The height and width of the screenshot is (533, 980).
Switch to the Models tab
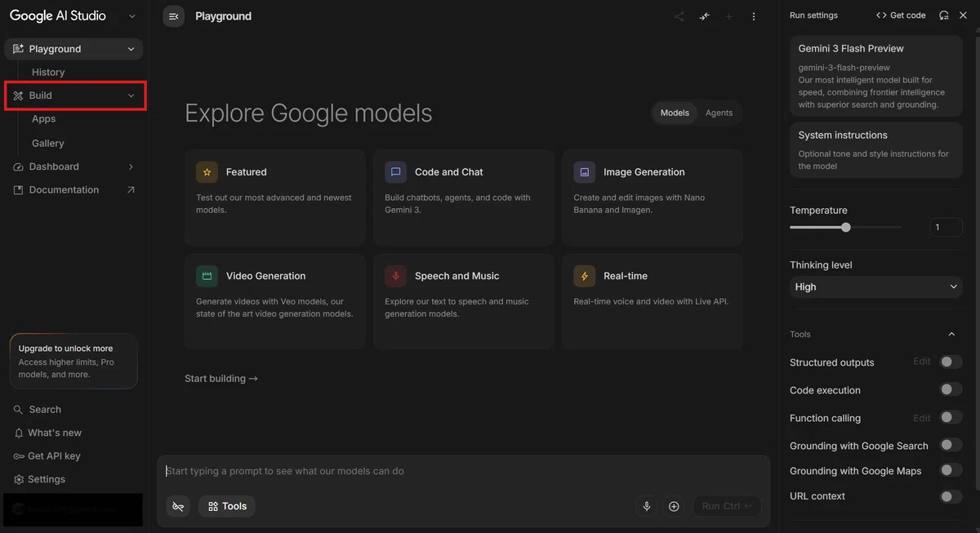(x=675, y=113)
